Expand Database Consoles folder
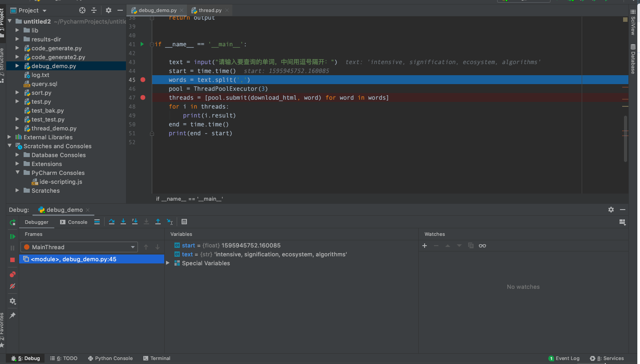This screenshot has height=364, width=640. tap(17, 155)
